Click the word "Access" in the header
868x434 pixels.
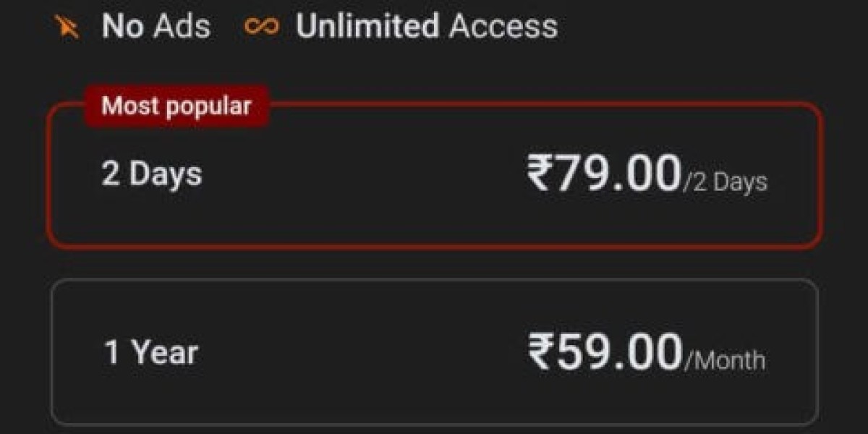(503, 27)
